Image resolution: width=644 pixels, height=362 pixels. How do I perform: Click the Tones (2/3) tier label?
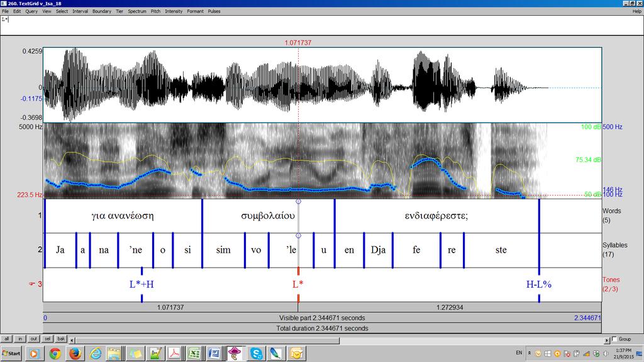(x=611, y=284)
